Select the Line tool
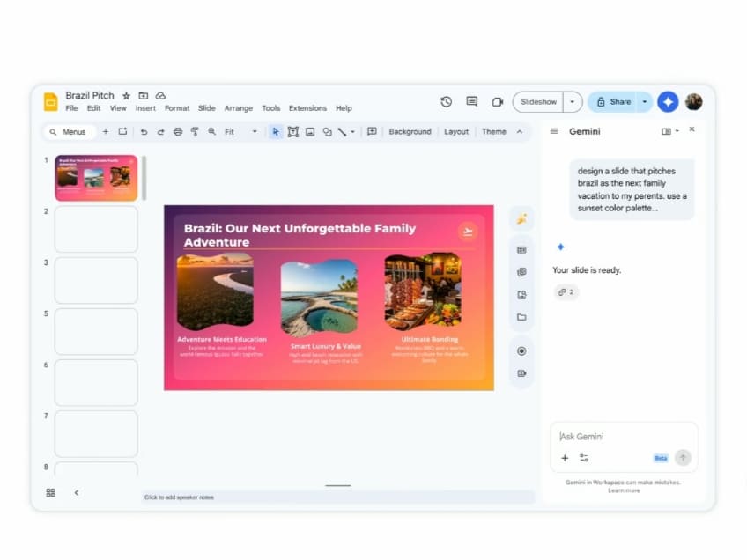Viewport: 747px width, 560px height. pos(343,130)
